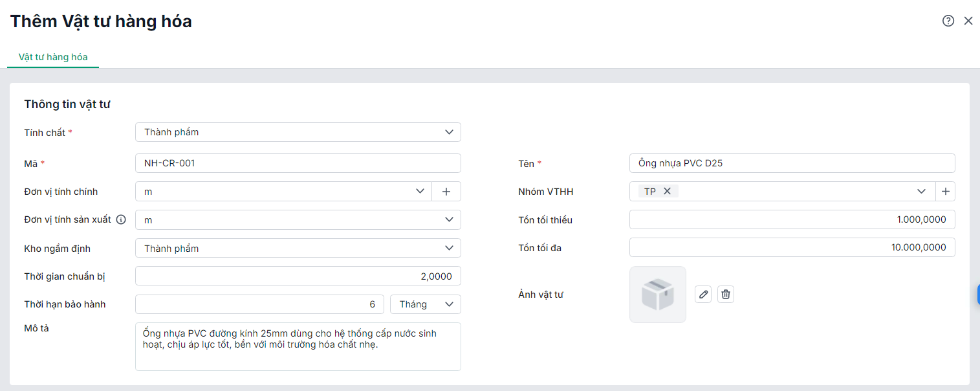Click the info icon beside Đơn vị tính sản xuất
980x391 pixels.
(x=121, y=219)
